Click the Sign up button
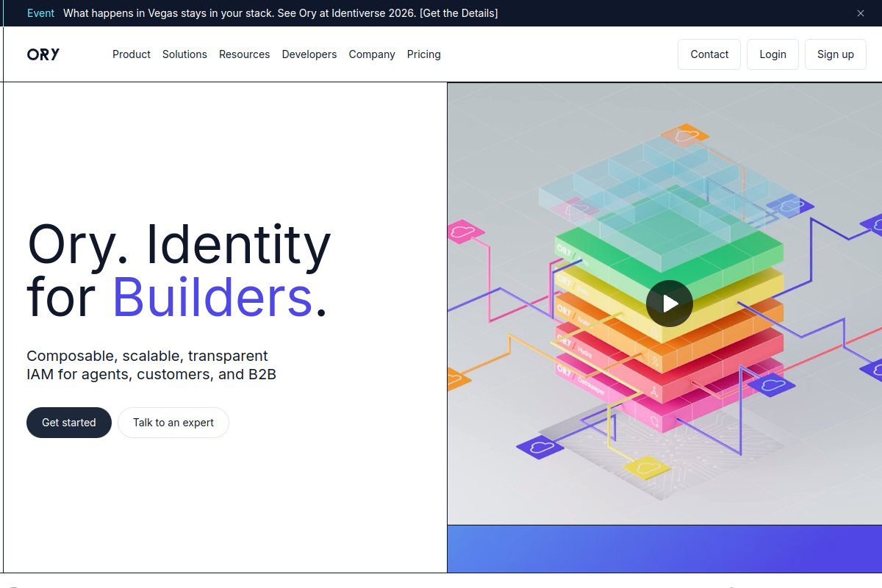The height and width of the screenshot is (588, 882). click(836, 54)
